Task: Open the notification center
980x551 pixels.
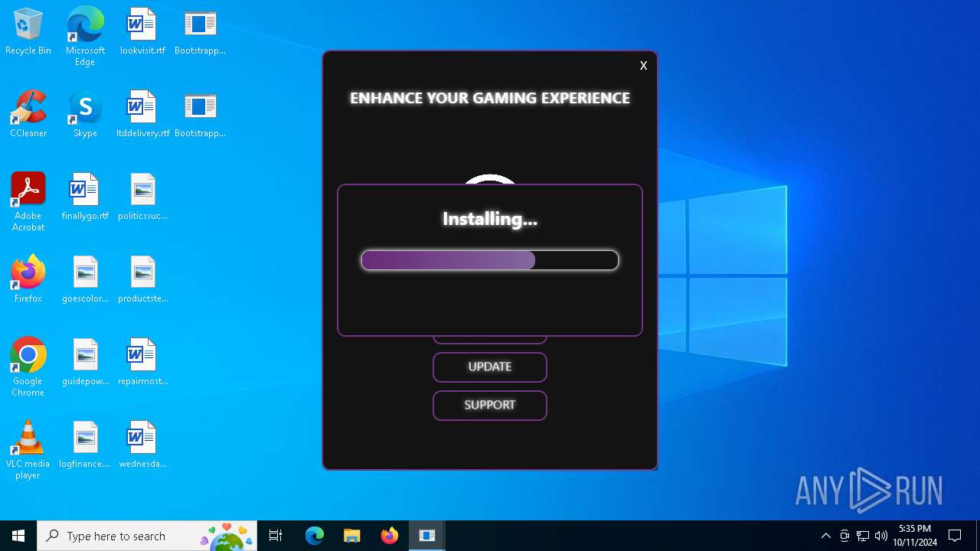Action: 955,536
